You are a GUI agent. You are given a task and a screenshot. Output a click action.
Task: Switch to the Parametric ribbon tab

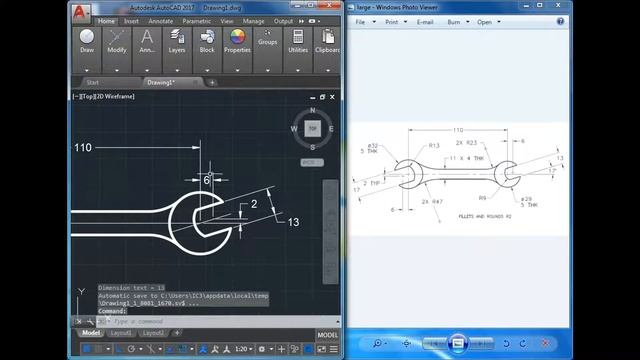[x=196, y=21]
